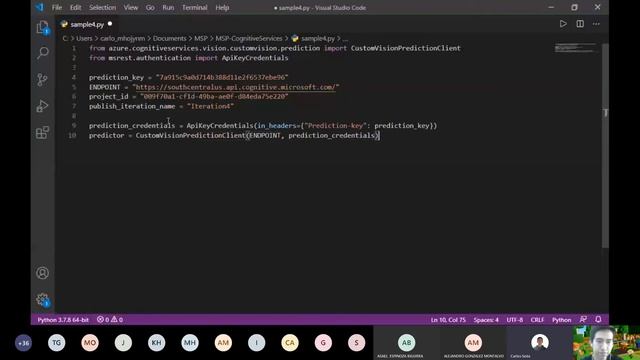The width and height of the screenshot is (640, 360).
Task: Click the prediction_key variable on line 4
Action: 116,77
